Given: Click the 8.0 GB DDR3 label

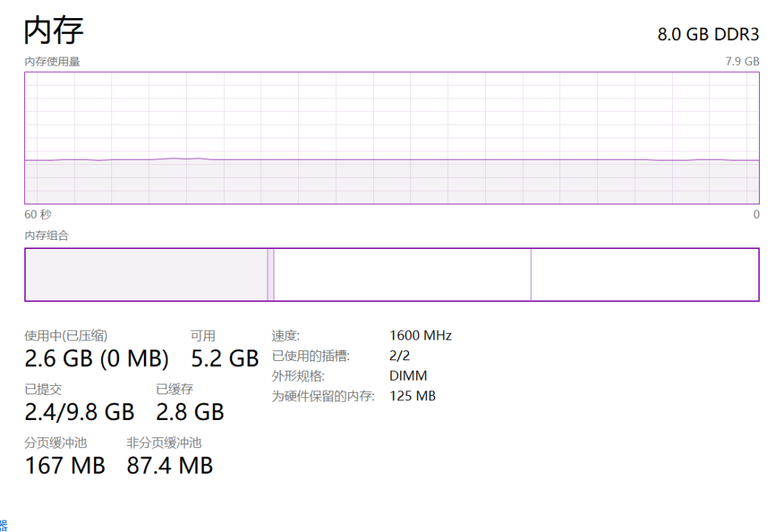Looking at the screenshot, I should coord(708,35).
